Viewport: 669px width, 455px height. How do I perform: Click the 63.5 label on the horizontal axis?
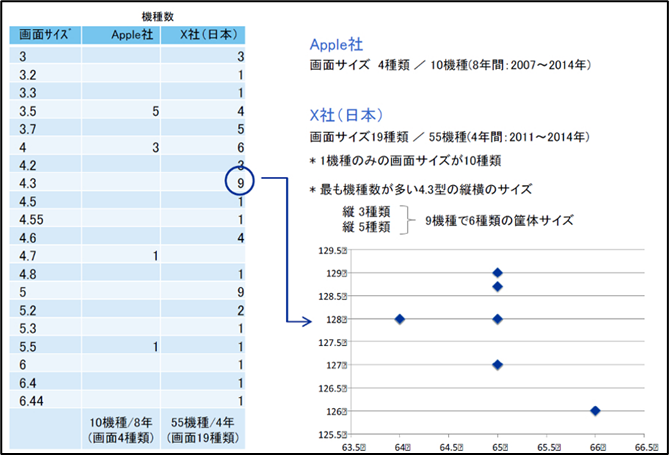pos(354,447)
